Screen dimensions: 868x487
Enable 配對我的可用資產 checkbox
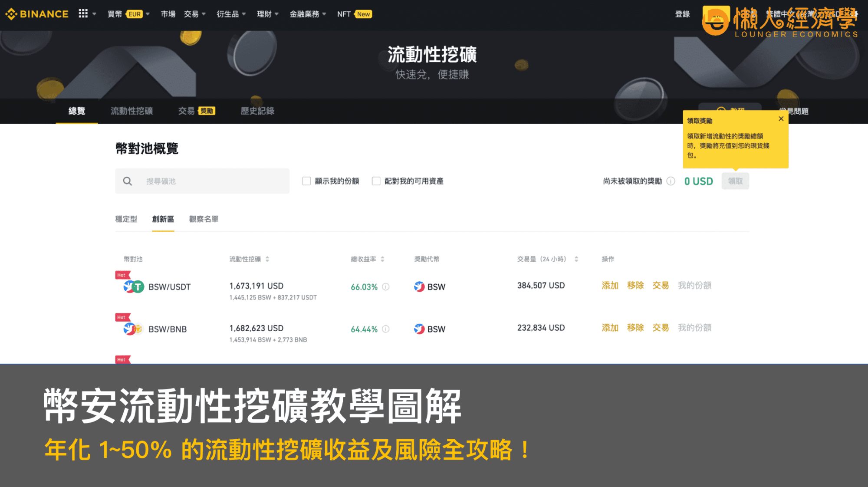[x=376, y=181]
